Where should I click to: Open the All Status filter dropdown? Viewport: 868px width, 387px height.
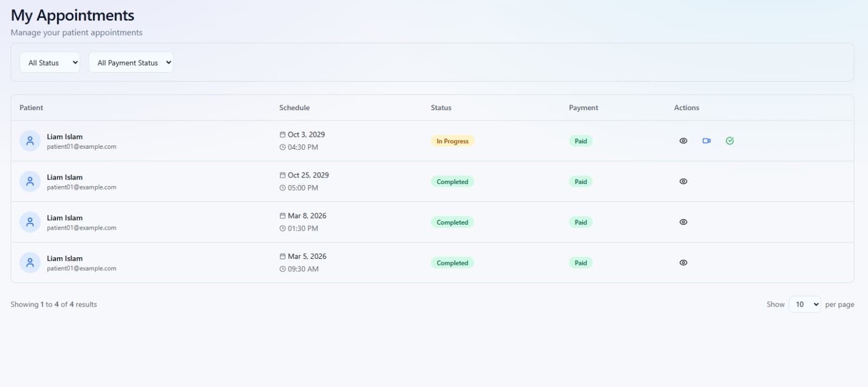coord(50,62)
